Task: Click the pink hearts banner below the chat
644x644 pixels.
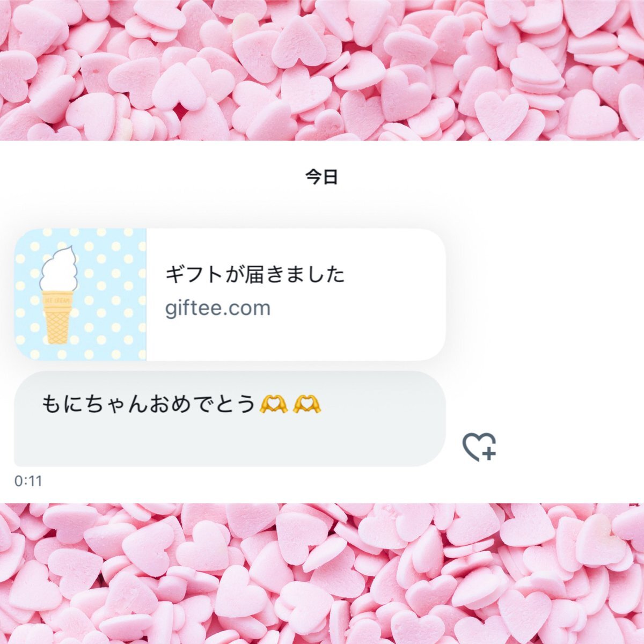Action: click(322, 574)
